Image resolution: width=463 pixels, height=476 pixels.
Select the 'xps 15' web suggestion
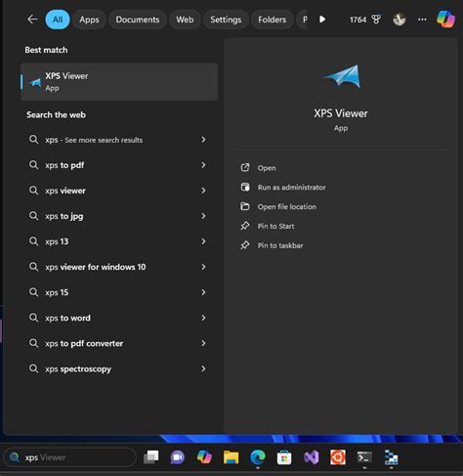(x=118, y=292)
